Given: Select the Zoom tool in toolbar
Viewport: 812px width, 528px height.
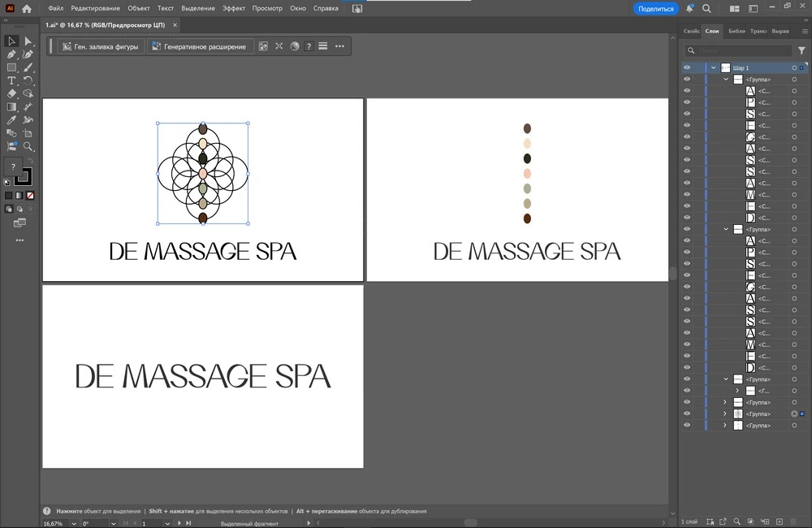Looking at the screenshot, I should click(x=28, y=147).
